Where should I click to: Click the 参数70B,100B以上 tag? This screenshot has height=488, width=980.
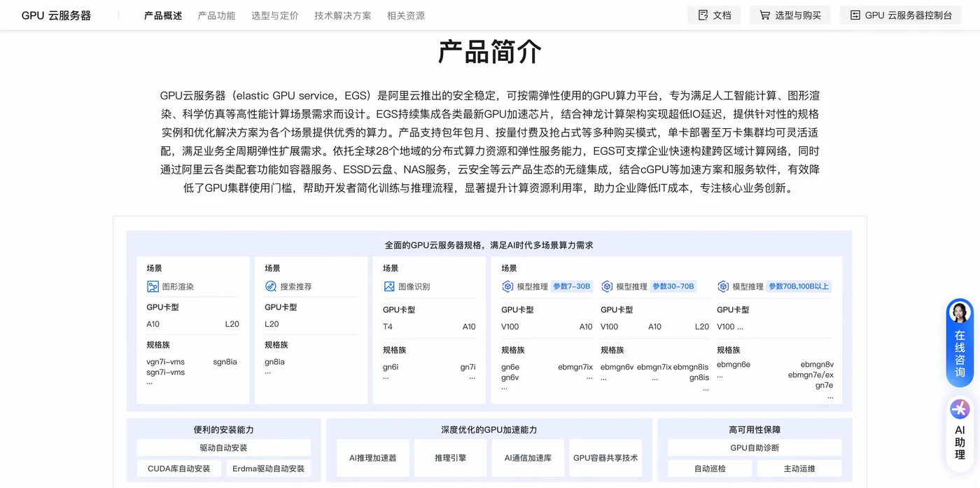(799, 286)
